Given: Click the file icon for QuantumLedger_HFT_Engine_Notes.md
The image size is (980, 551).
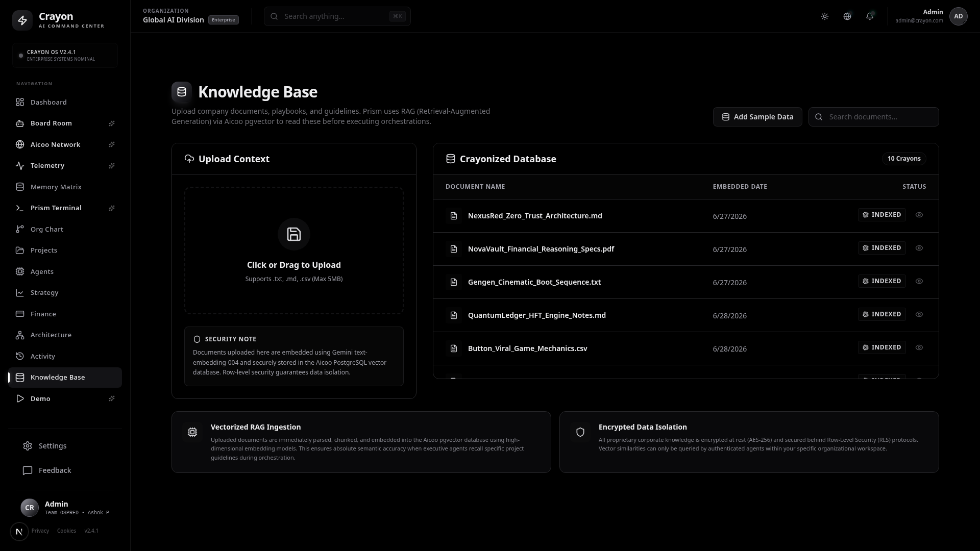Looking at the screenshot, I should [x=454, y=315].
